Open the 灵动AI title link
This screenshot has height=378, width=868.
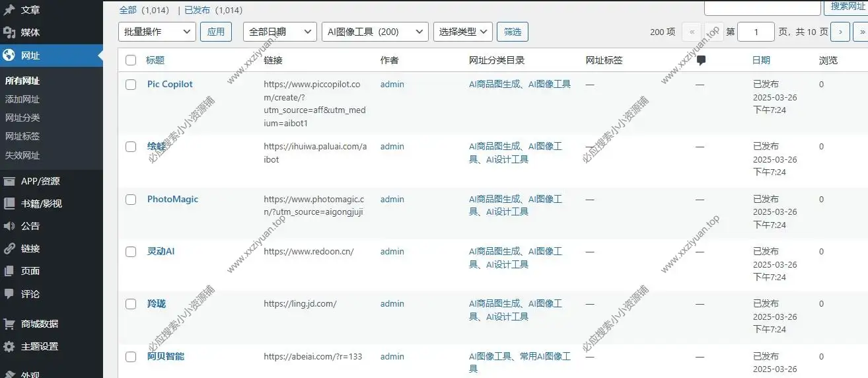pyautogui.click(x=161, y=252)
